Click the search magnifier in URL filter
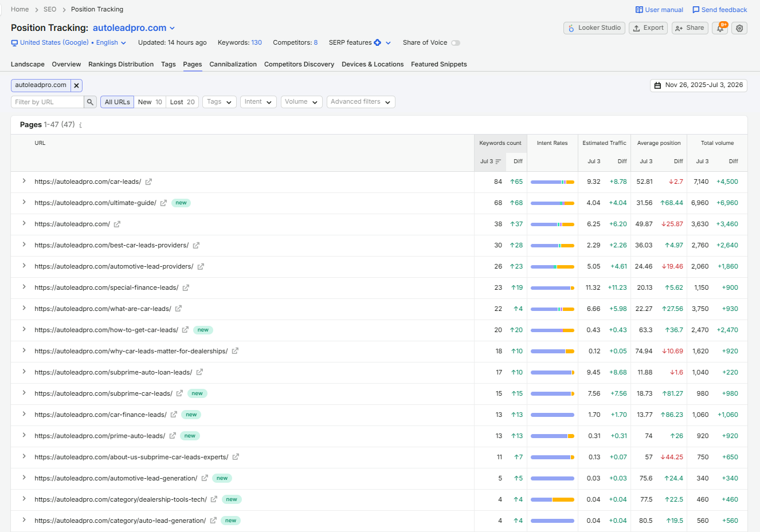 pos(91,102)
